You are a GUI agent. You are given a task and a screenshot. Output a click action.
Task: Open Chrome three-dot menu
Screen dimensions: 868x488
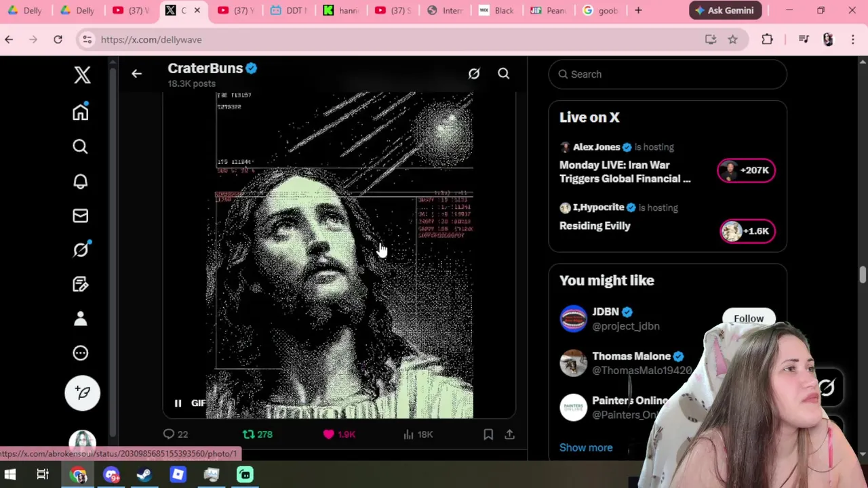tap(852, 39)
